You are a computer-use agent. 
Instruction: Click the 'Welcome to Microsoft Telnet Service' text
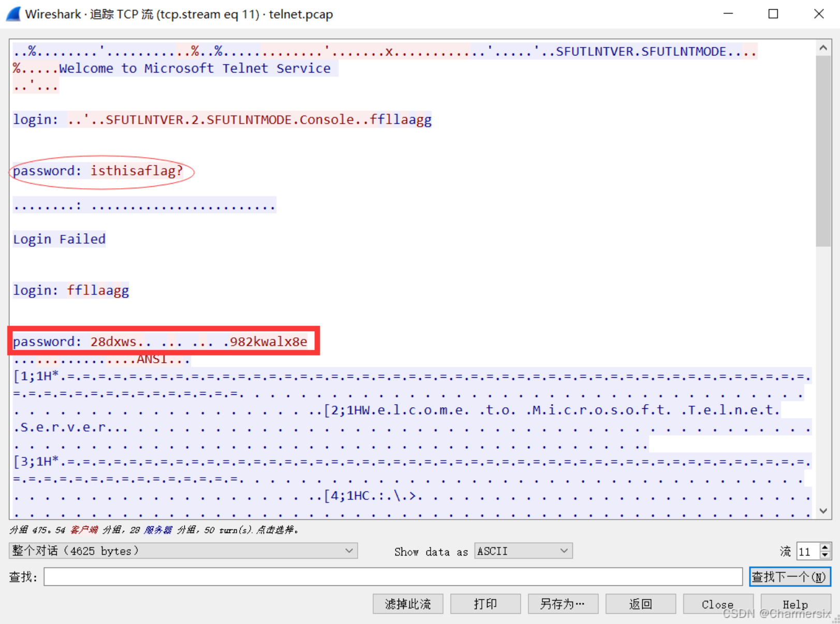195,68
